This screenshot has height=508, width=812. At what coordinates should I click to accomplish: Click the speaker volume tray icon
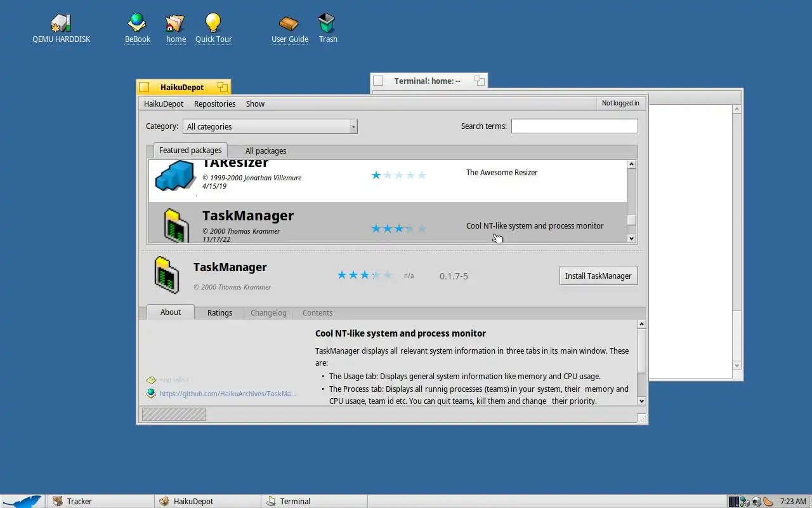(x=756, y=501)
